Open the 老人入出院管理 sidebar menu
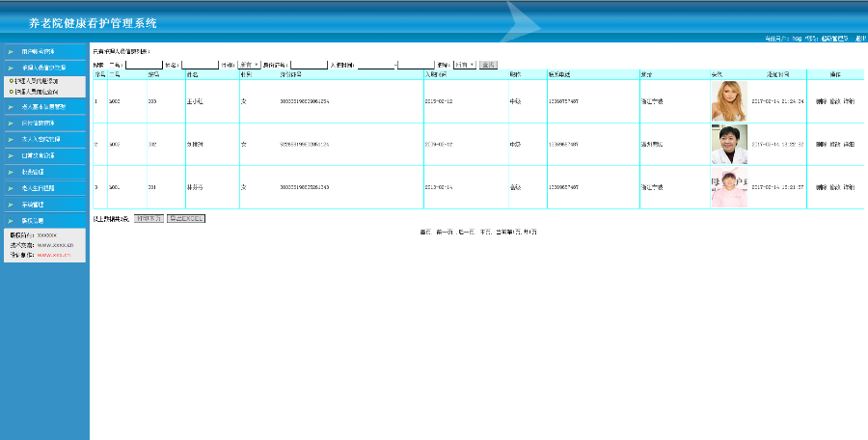The height and width of the screenshot is (440, 868). pos(44,139)
